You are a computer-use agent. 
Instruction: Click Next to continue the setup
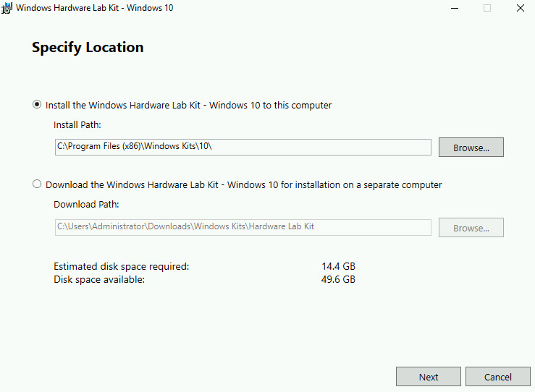(429, 377)
